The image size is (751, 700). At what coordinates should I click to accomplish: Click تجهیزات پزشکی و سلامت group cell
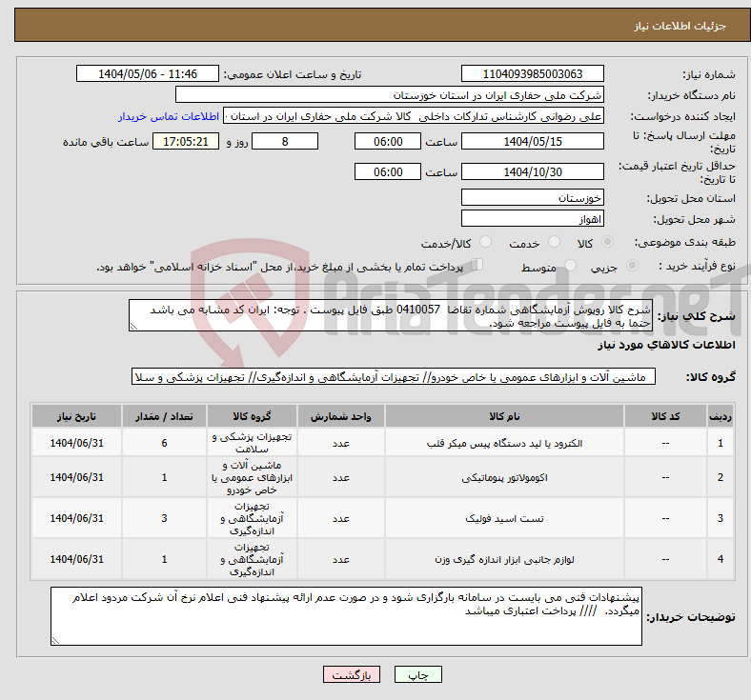[x=252, y=443]
